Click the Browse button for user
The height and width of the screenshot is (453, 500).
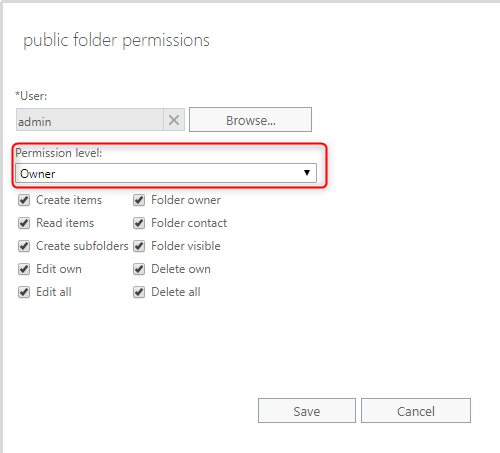click(250, 120)
